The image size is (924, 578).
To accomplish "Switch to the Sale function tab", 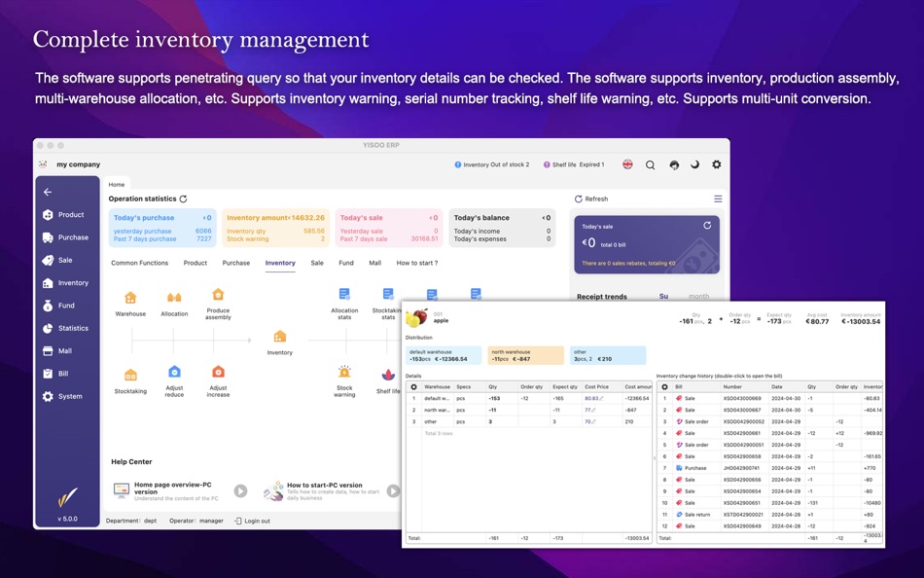I will (x=317, y=263).
